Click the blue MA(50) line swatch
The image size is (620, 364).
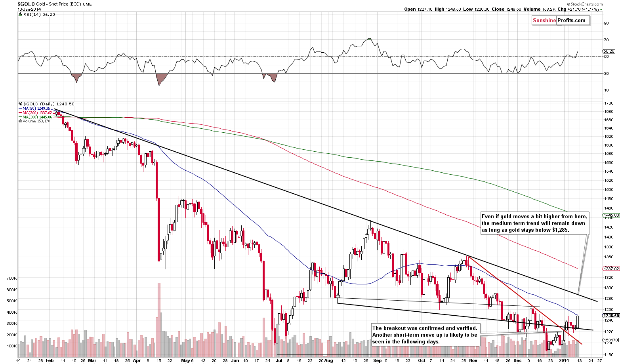point(20,109)
